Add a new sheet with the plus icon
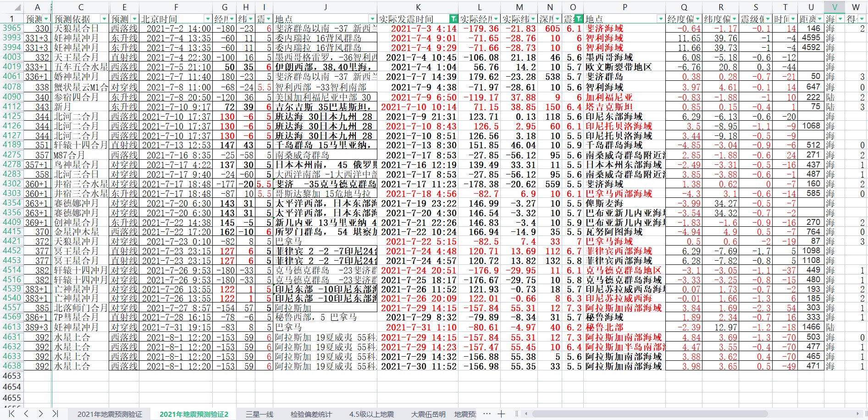 tap(501, 414)
